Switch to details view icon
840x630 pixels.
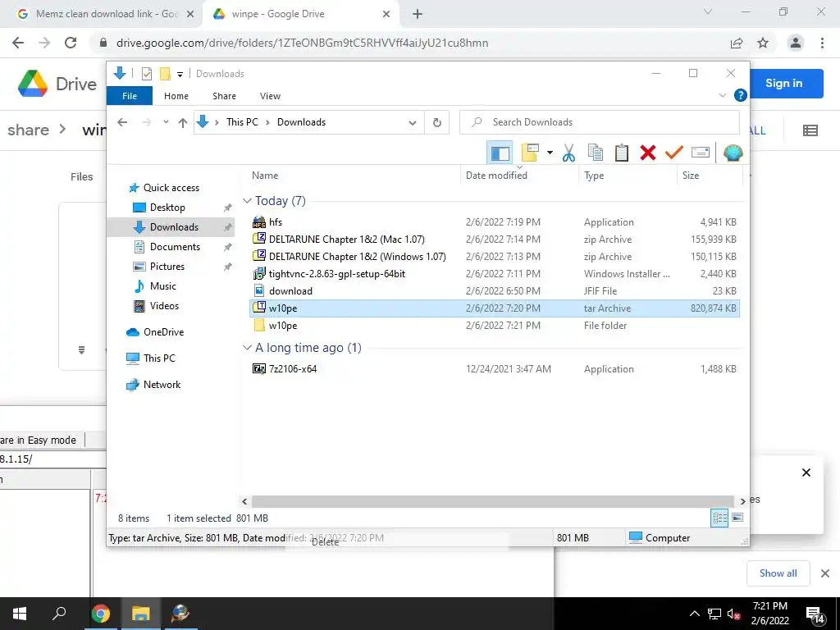[x=719, y=518]
